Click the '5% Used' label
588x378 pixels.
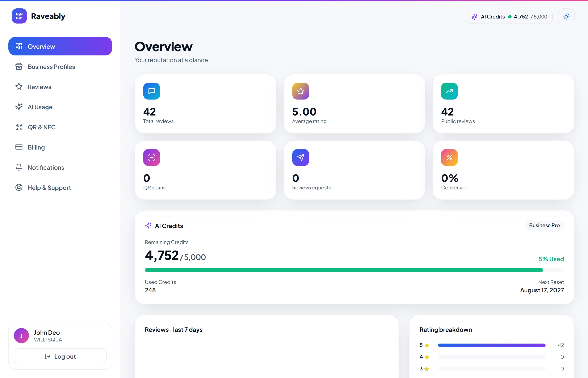point(551,259)
